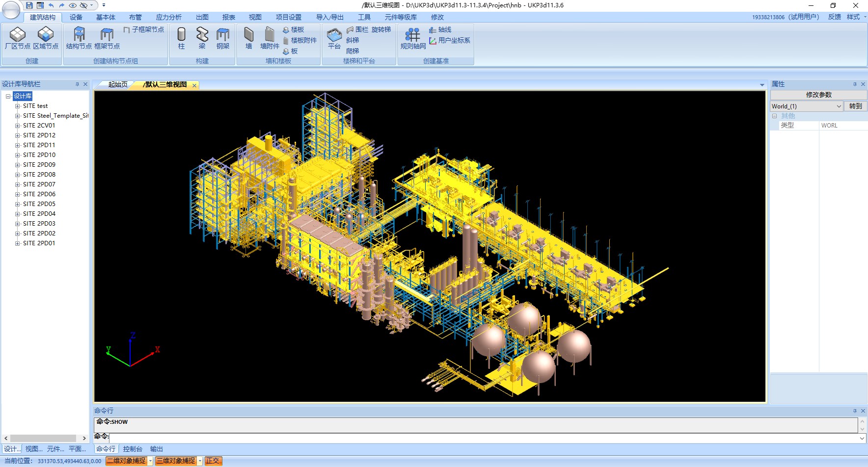Click the save icon in quick access bar

[29, 5]
